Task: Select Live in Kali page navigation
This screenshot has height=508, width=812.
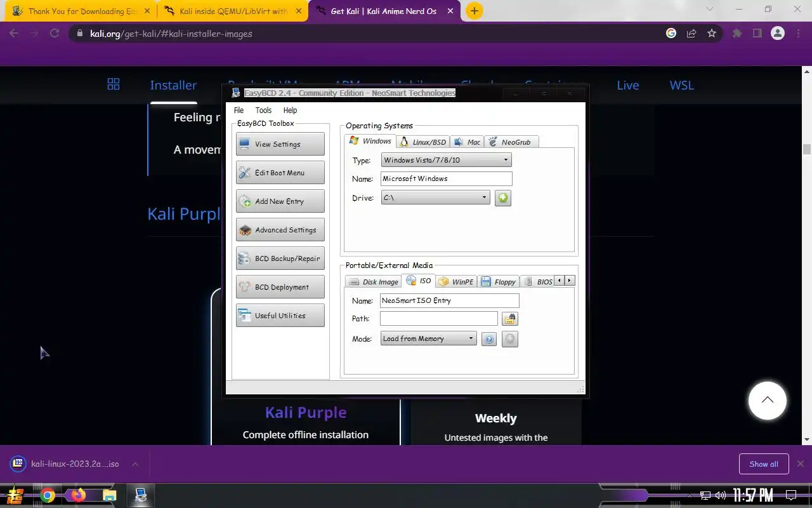Action: point(628,85)
